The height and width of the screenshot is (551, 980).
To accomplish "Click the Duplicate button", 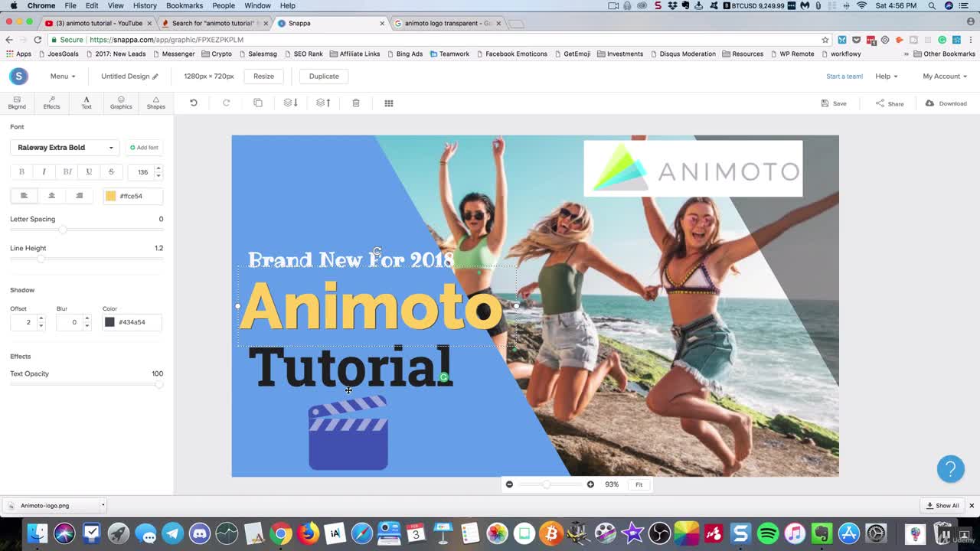I will click(x=324, y=76).
